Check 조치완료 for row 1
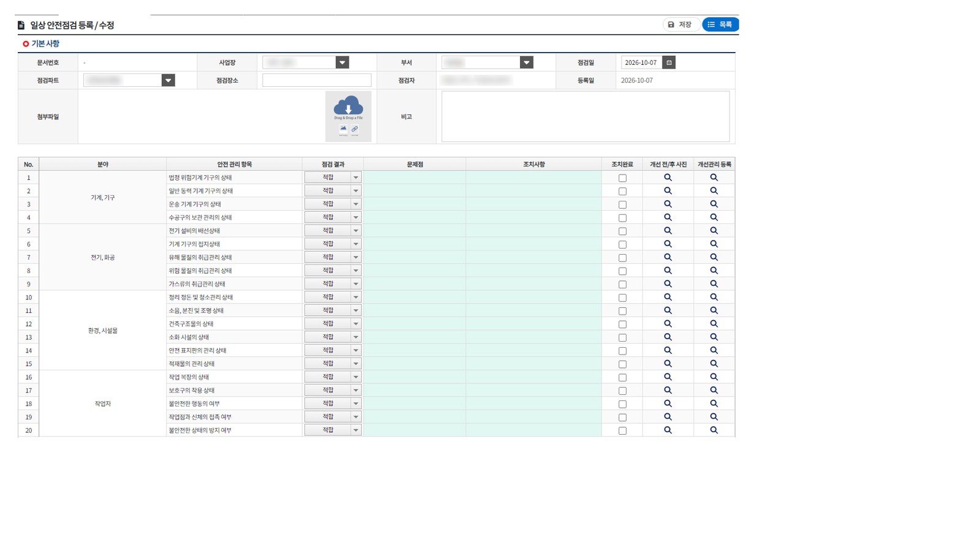The height and width of the screenshot is (551, 980). pos(622,178)
